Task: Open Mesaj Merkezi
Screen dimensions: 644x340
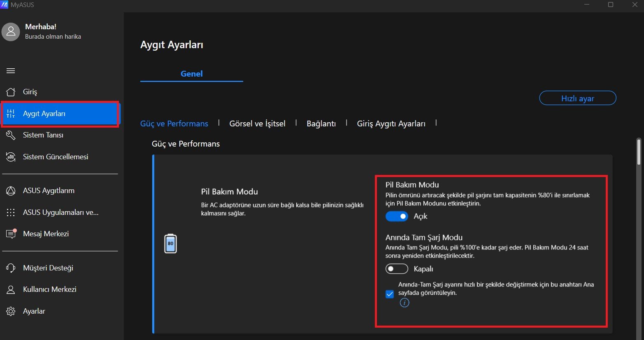Action: click(x=60, y=234)
